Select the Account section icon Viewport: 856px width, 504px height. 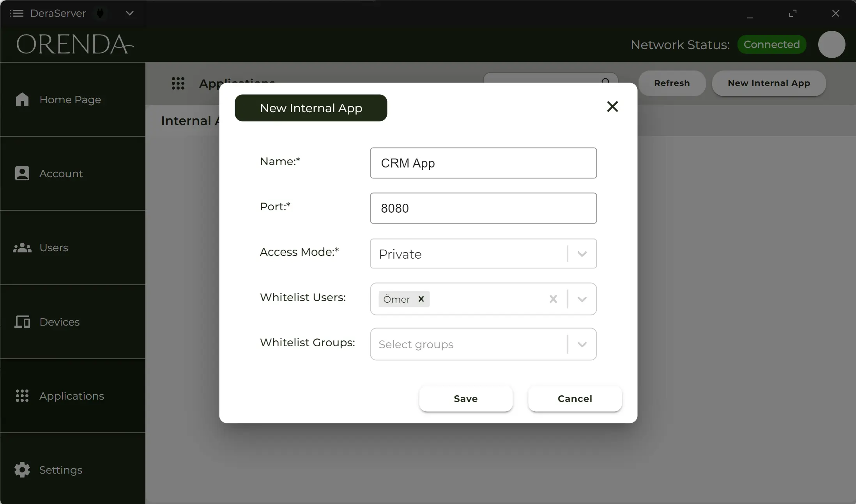point(22,174)
